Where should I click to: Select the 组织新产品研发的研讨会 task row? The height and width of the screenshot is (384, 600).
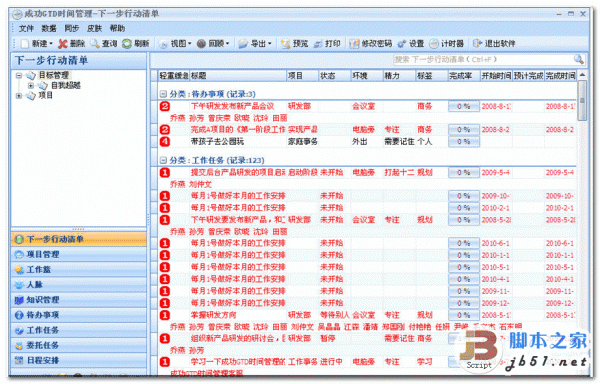(x=367, y=338)
